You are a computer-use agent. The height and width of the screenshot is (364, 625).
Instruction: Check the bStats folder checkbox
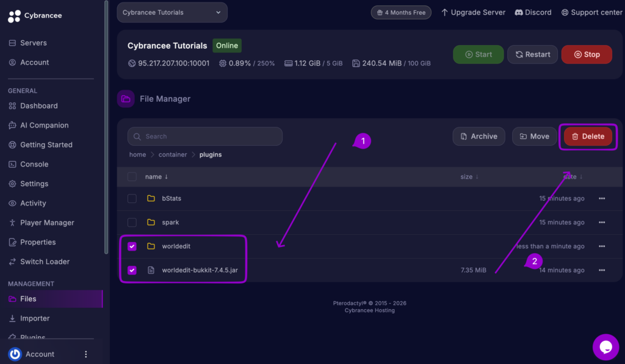(x=132, y=198)
